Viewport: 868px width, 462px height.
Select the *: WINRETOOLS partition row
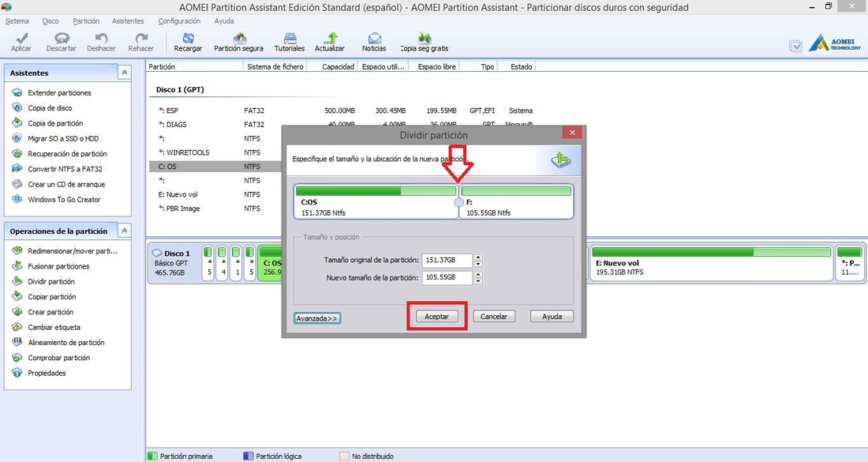(x=216, y=152)
